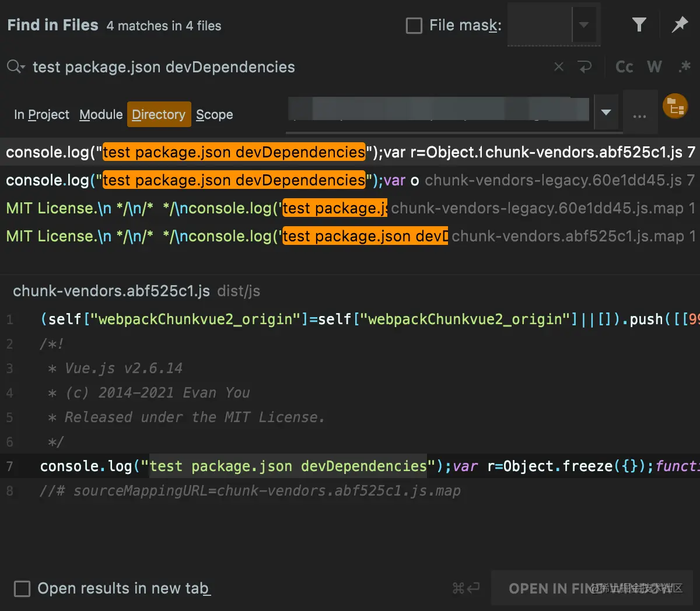700x611 pixels.
Task: Select result in chunk-vendors.abf525c1.js.map
Action: 350,236
